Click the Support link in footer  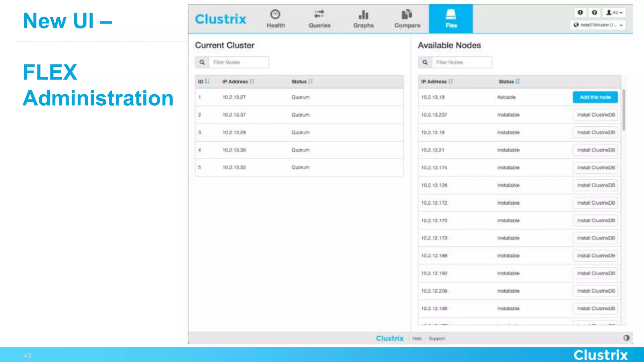click(x=436, y=338)
